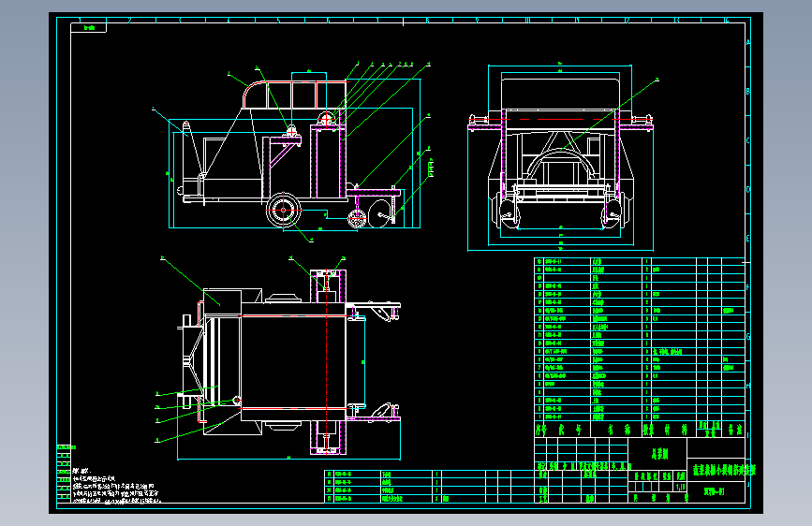Click zone letter 'E' on right border
The height and width of the screenshot is (526, 812).
pos(747,239)
